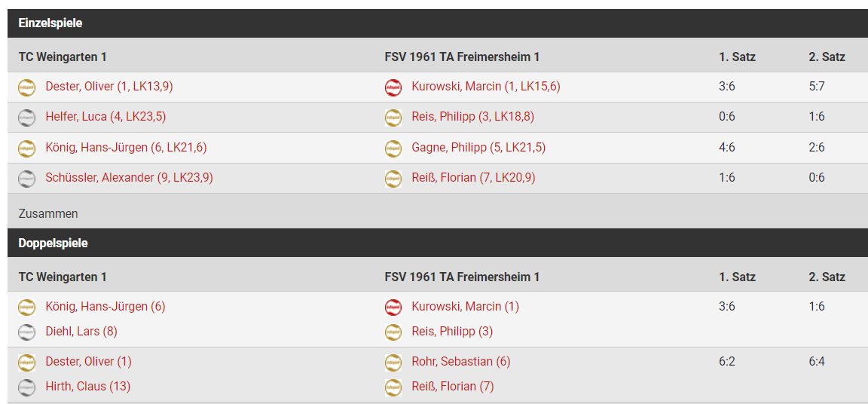868x404 pixels.
Task: Click red badge icon beside Kurowski, Marcin (1, LK15,6)
Action: point(393,87)
